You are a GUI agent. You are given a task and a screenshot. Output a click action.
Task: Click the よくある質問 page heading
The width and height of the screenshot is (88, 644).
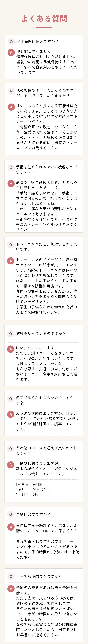pos(44,19)
